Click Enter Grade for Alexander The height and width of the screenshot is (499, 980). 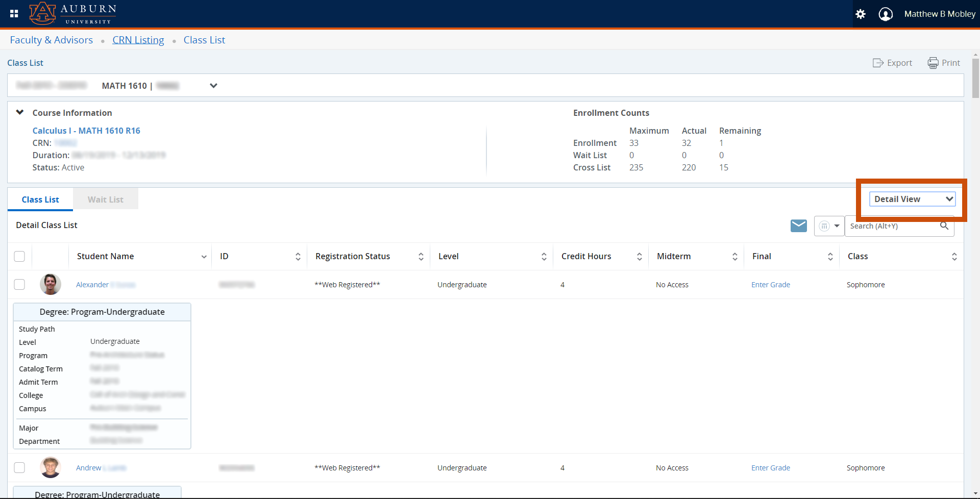tap(770, 285)
